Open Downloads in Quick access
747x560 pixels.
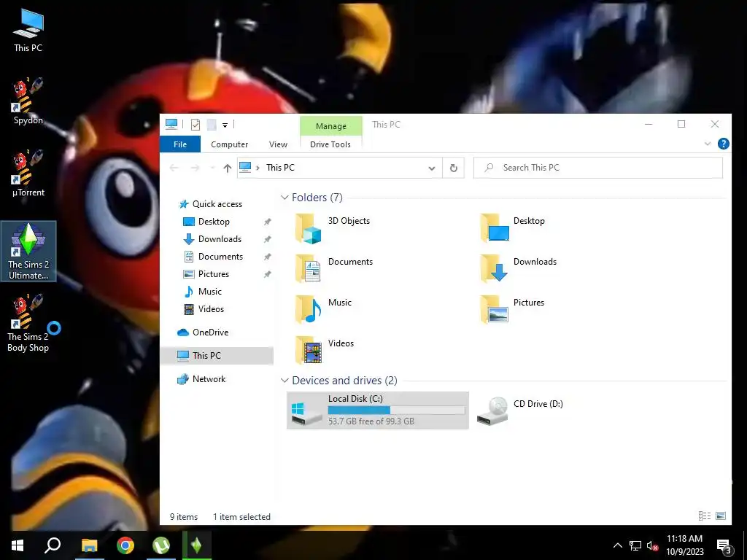tap(220, 239)
